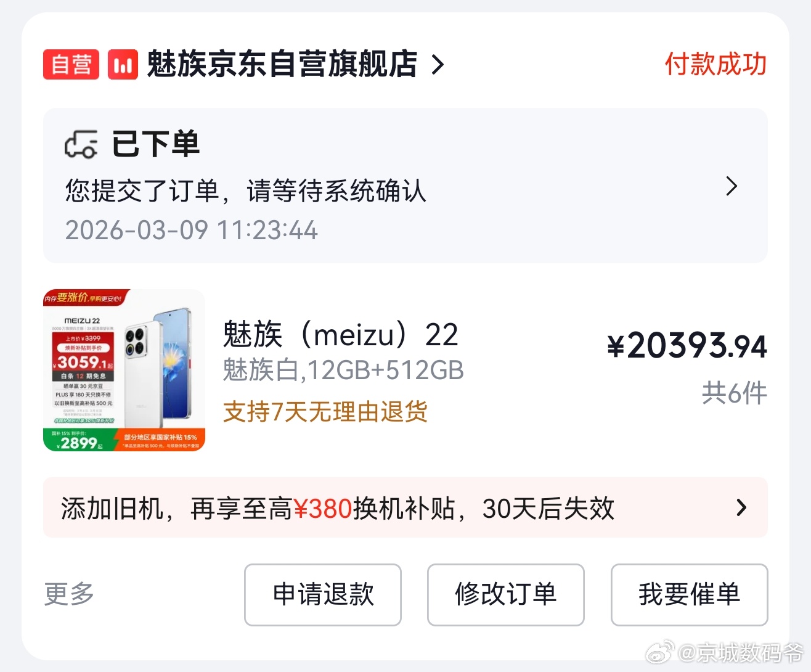Click the 修改订单 modify order button
Viewport: 811px width, 672px height.
[505, 595]
